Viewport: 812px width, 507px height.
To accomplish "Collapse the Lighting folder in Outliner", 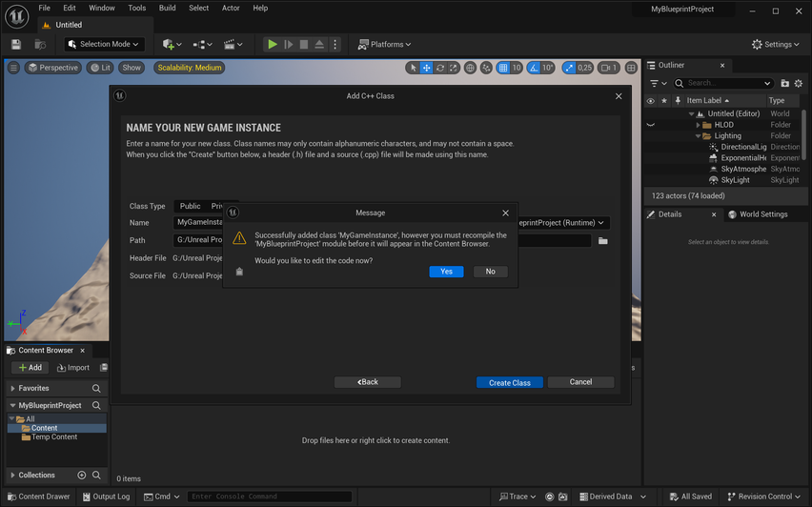I will point(698,136).
